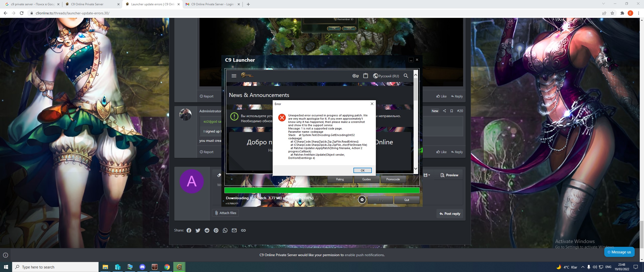Screen dimensions: 644x272
Task: Click the address bar URL field
Action: 314,13
